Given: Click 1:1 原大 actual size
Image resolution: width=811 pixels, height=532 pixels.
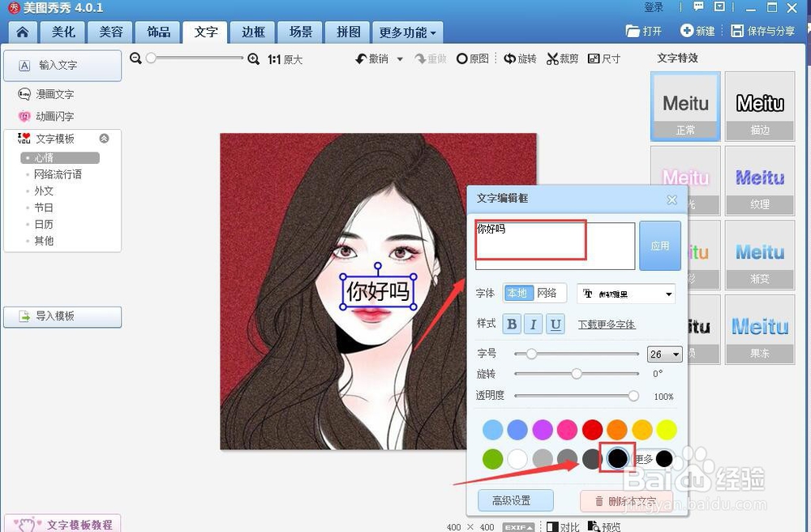Looking at the screenshot, I should (x=285, y=59).
